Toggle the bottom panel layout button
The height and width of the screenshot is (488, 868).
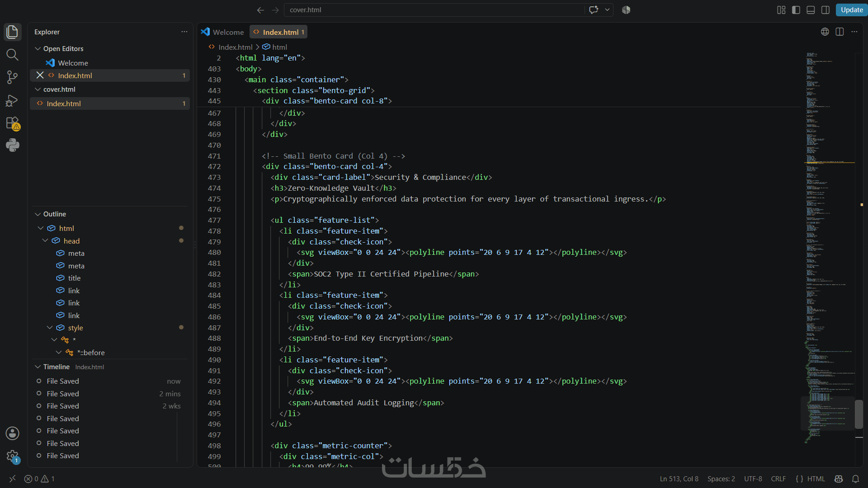[x=811, y=10]
